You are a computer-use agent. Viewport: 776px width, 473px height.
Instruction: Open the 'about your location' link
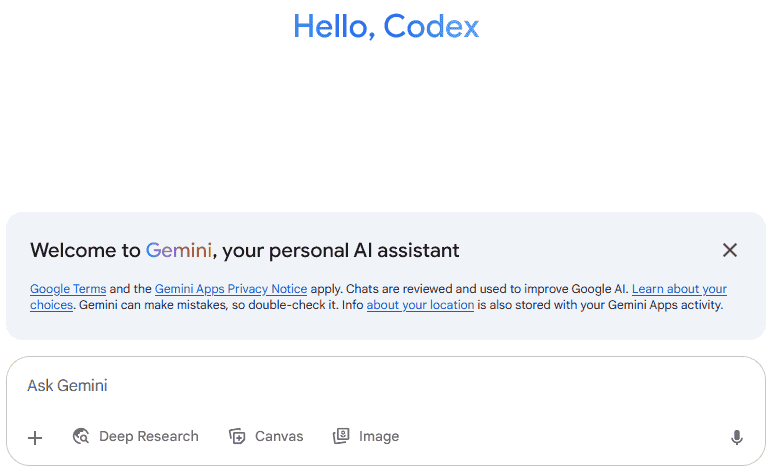point(420,305)
